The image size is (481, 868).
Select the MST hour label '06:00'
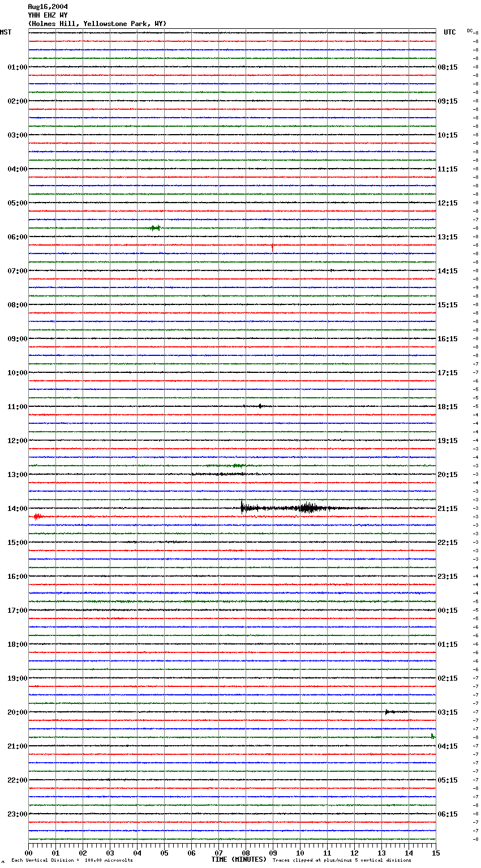[x=18, y=237]
